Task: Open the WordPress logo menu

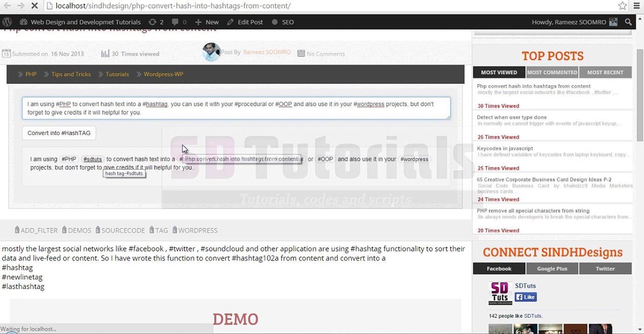Action: coord(7,22)
